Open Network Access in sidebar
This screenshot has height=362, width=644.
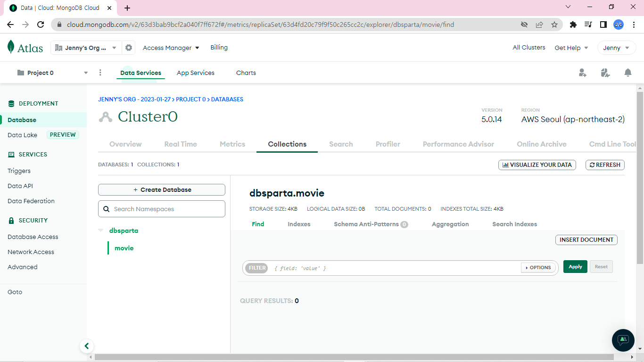31,252
